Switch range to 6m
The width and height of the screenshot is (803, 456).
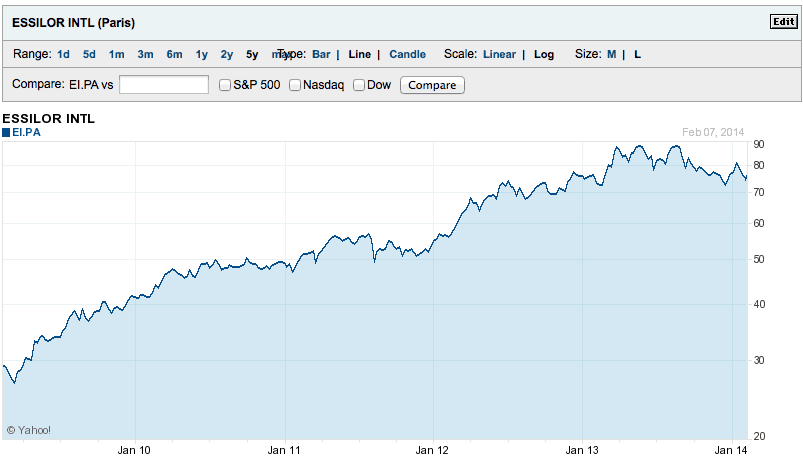175,54
